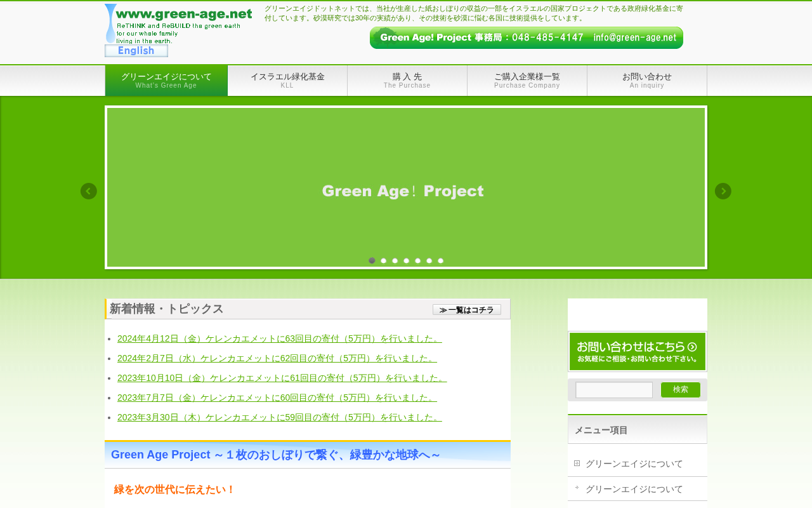
Task: Click the 検索 search button
Action: pyautogui.click(x=681, y=390)
